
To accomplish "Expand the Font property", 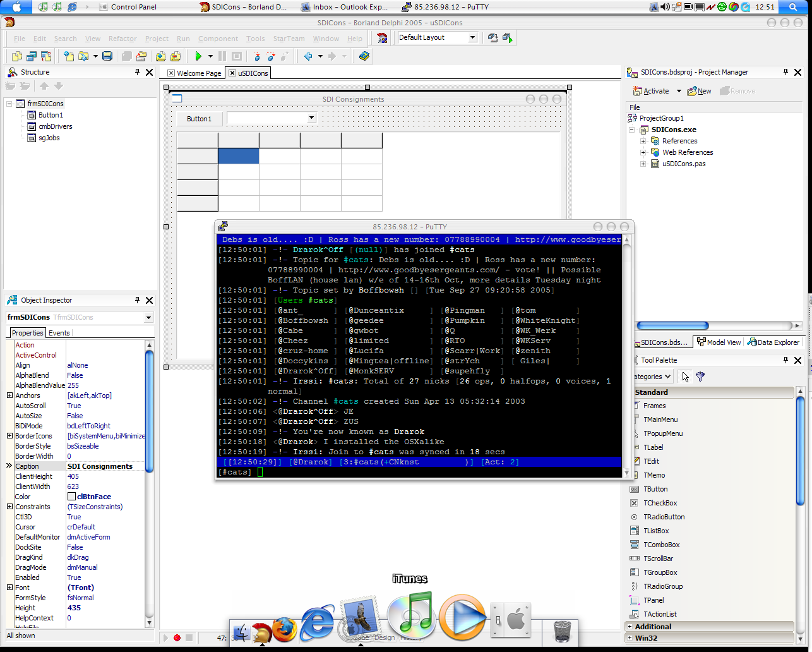I will point(9,588).
